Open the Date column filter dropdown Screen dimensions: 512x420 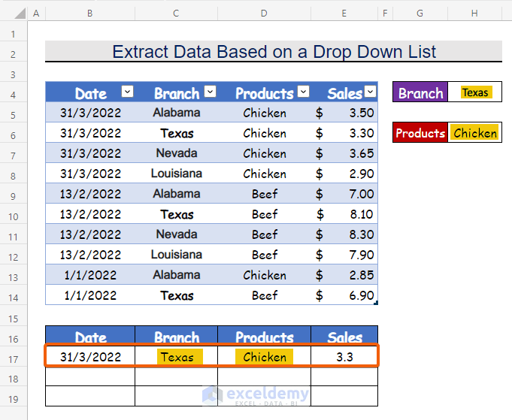pos(127,92)
